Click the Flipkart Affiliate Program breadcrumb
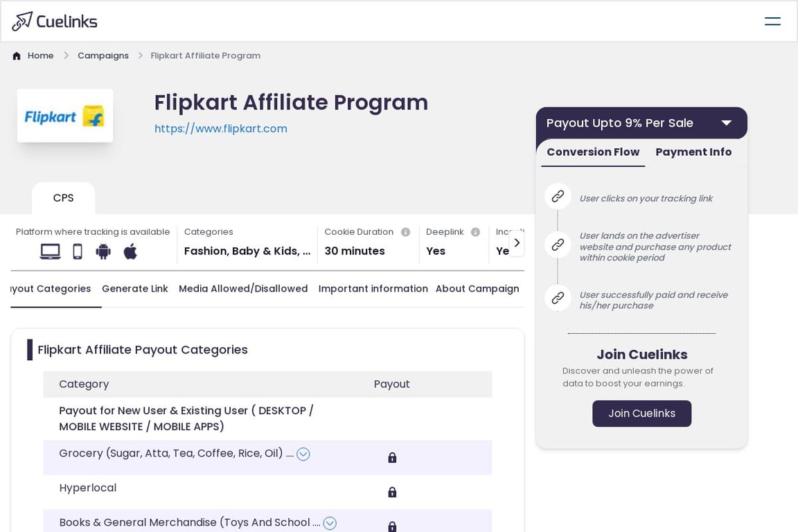This screenshot has height=532, width=798. coord(206,56)
